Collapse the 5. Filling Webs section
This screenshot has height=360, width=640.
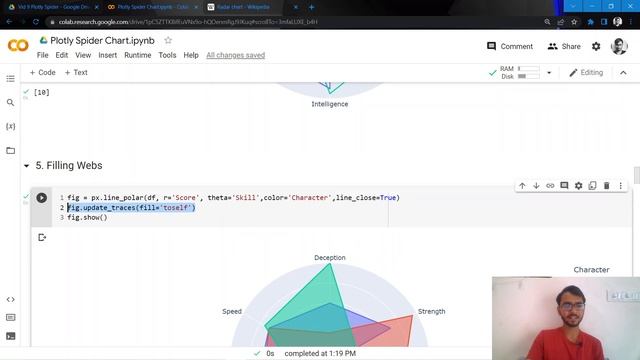(27, 166)
